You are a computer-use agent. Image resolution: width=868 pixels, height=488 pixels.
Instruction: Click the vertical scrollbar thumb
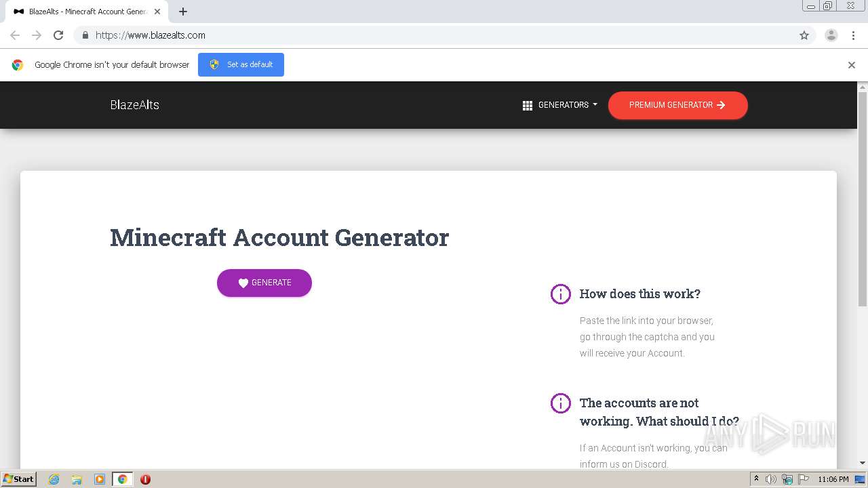[x=863, y=199]
